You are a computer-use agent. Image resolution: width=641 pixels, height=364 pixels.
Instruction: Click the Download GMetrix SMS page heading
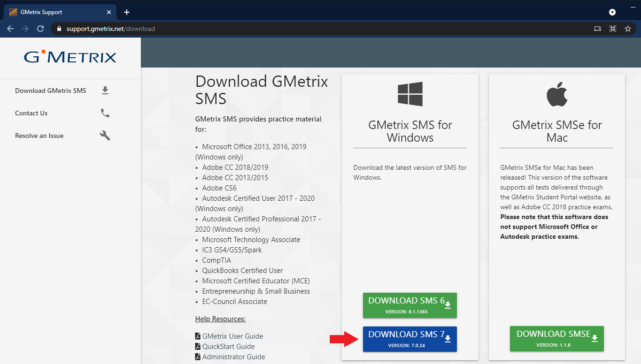(x=262, y=90)
